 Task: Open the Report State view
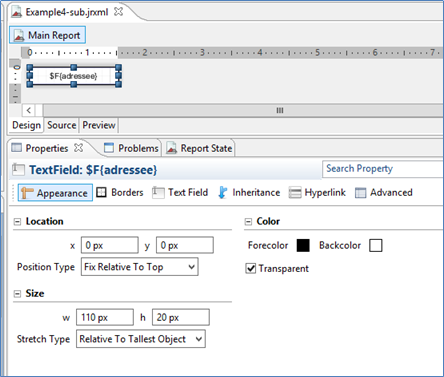[199, 148]
